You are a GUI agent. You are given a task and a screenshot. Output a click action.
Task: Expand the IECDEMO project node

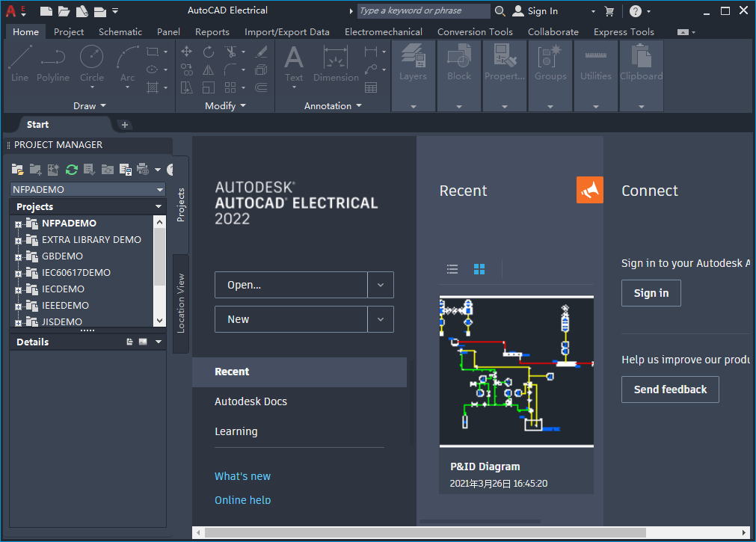pyautogui.click(x=19, y=290)
